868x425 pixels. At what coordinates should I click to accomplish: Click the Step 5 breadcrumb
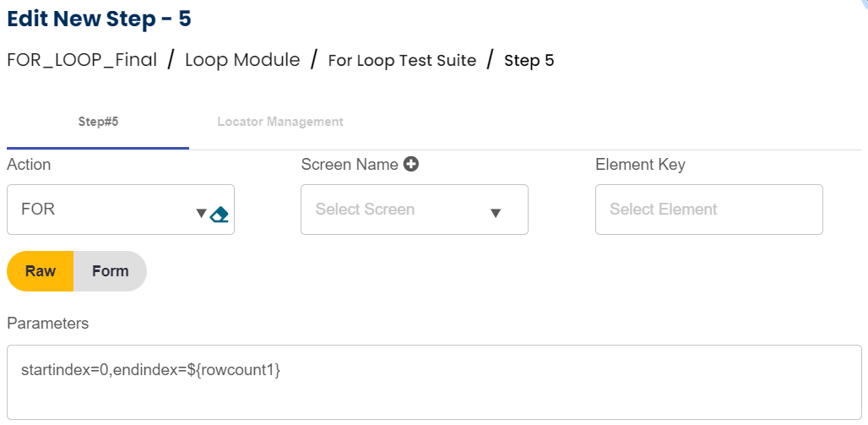(529, 60)
